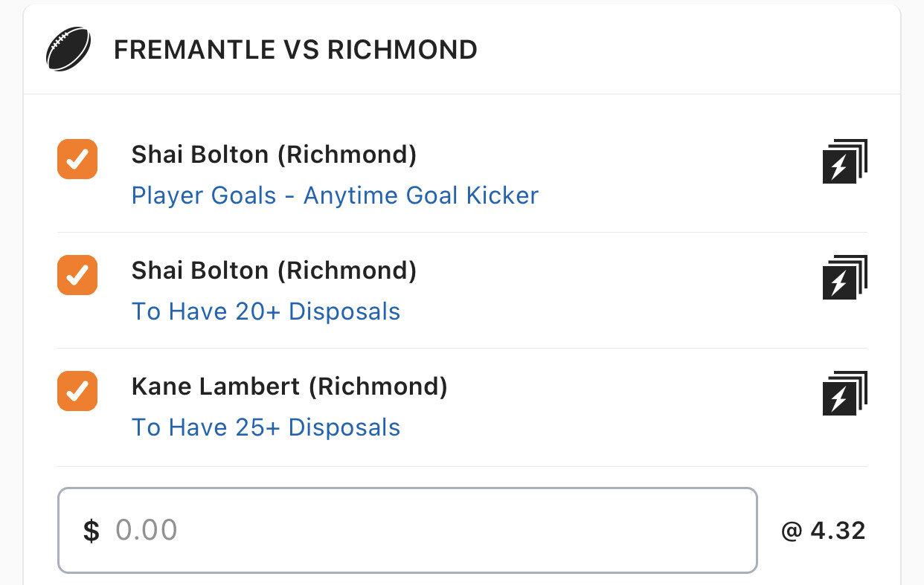This screenshot has width=924, height=585.
Task: Click Shai Bolton name above 20+ Disposals
Action: click(199, 271)
